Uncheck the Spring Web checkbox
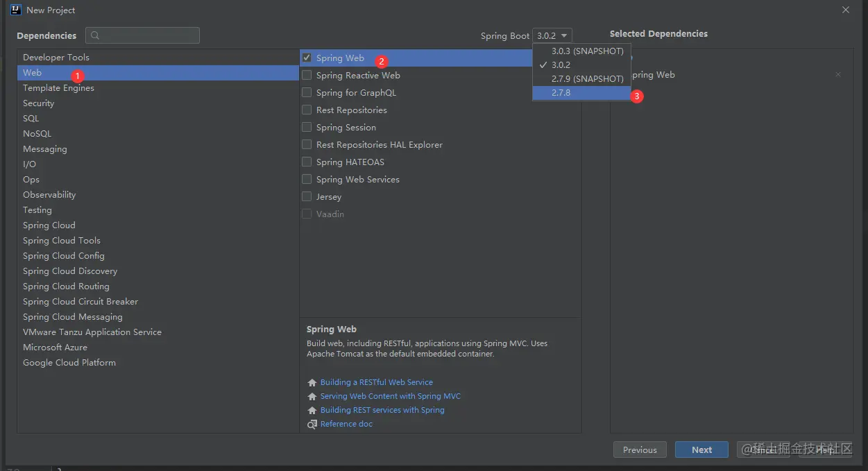 tap(307, 58)
